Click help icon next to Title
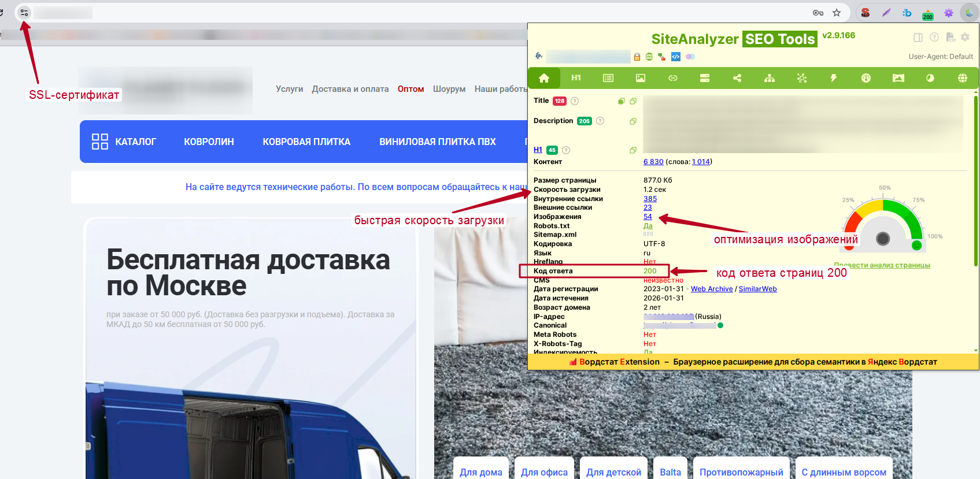This screenshot has height=479, width=980. (575, 101)
